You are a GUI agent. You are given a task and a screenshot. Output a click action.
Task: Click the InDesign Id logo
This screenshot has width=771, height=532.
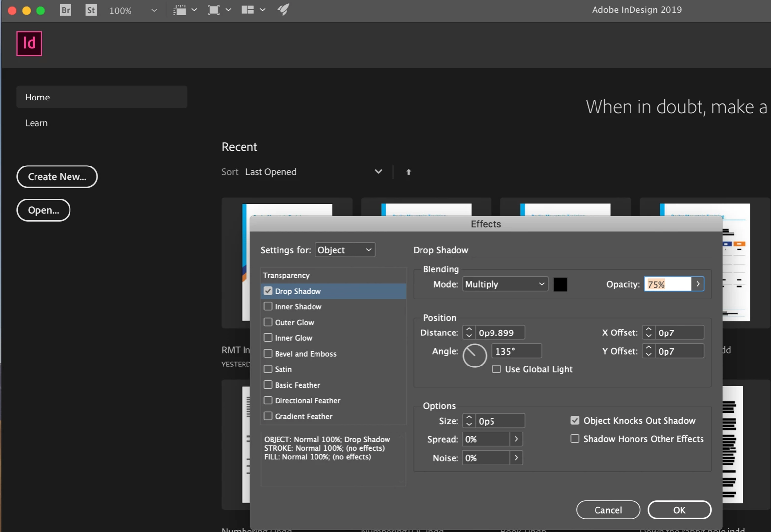(29, 43)
